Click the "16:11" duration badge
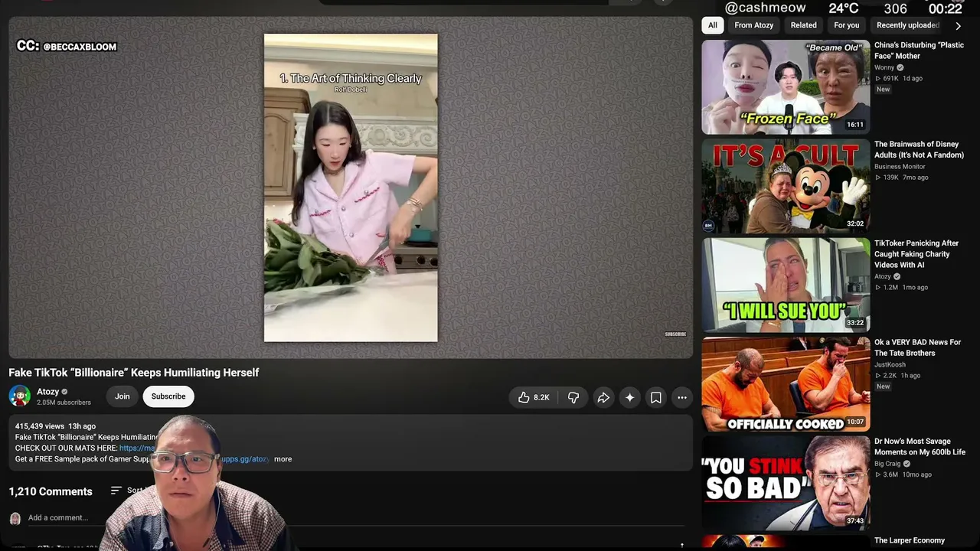The image size is (980, 551). coord(855,125)
